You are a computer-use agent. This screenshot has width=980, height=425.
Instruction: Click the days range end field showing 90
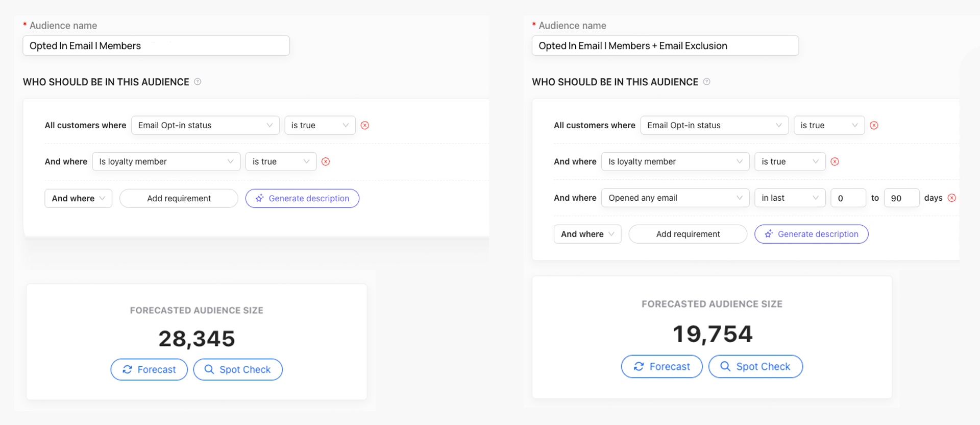[x=901, y=198]
